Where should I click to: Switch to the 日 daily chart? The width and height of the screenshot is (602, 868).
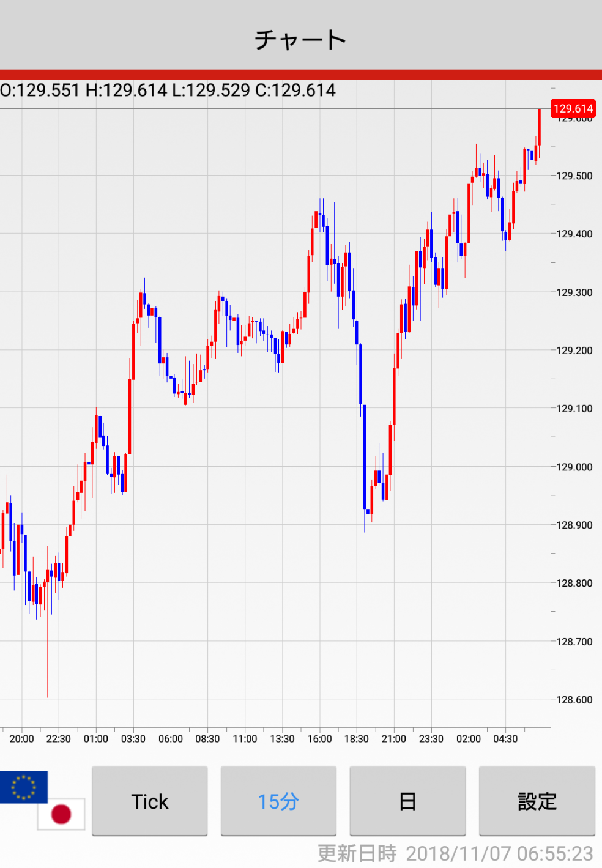[407, 801]
